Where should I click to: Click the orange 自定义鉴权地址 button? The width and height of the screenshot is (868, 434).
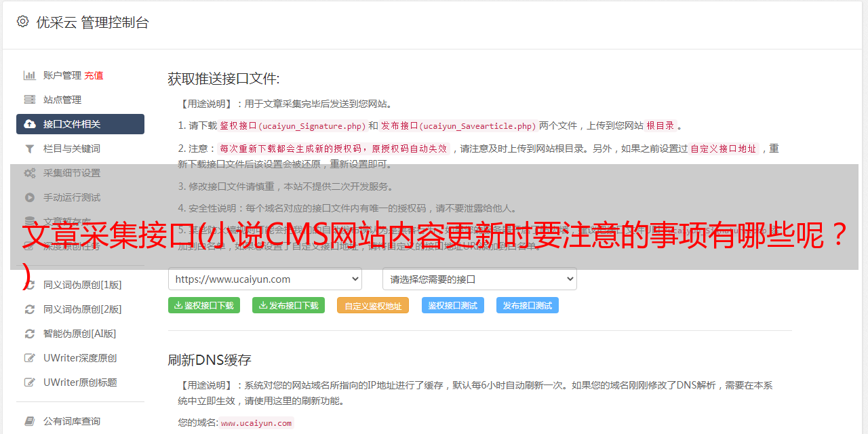coord(373,305)
